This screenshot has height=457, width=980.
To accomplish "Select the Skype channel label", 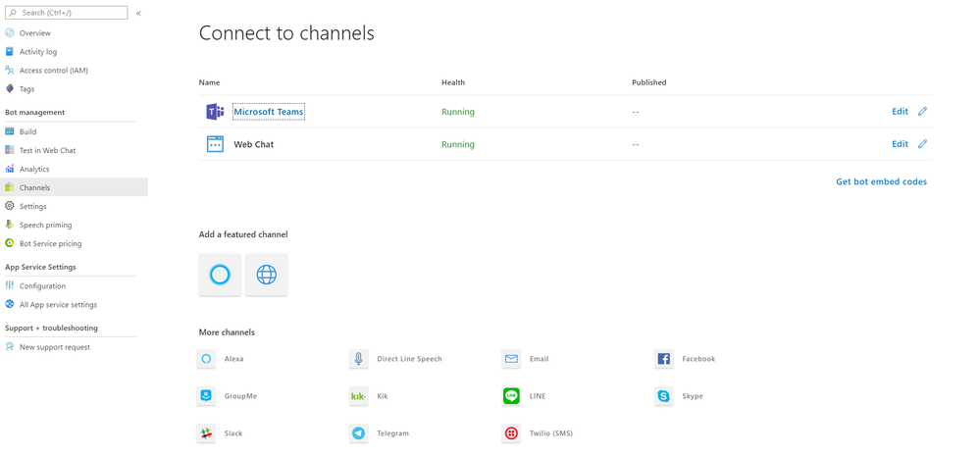I will click(x=693, y=396).
